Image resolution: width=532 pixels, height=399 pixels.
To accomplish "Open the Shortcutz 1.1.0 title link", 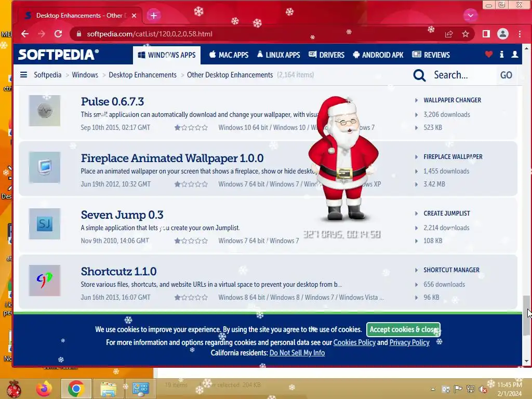I will coord(118,271).
